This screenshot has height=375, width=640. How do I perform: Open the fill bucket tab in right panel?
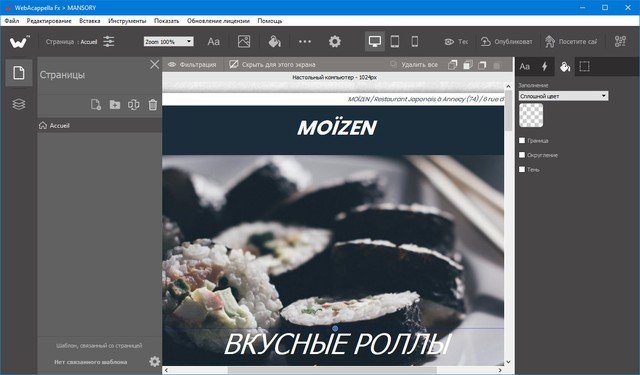click(565, 67)
